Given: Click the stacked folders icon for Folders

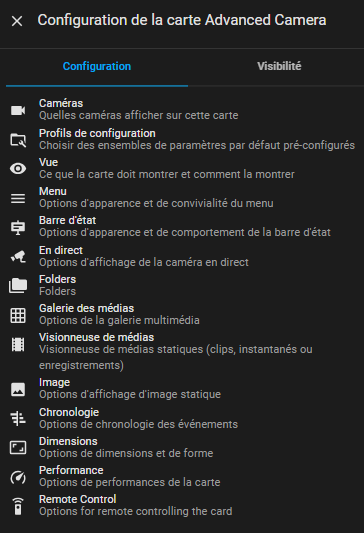Looking at the screenshot, I should (18, 286).
